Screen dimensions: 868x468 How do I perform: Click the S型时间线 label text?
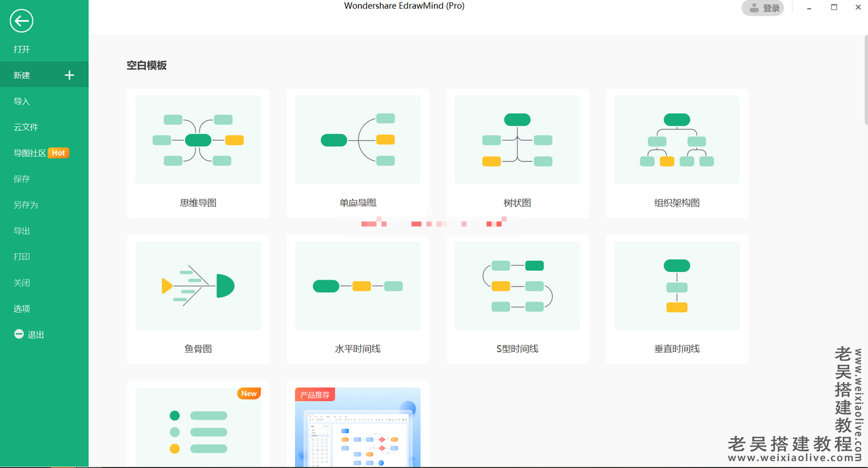(517, 348)
